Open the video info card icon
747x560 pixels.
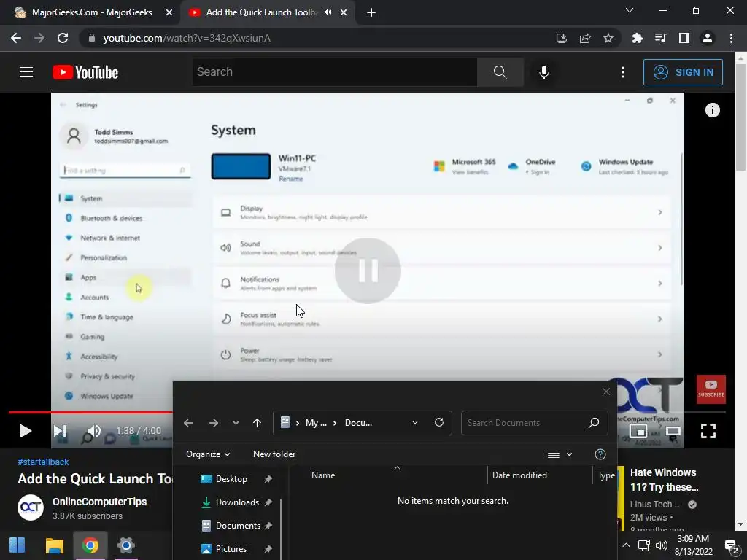[712, 110]
